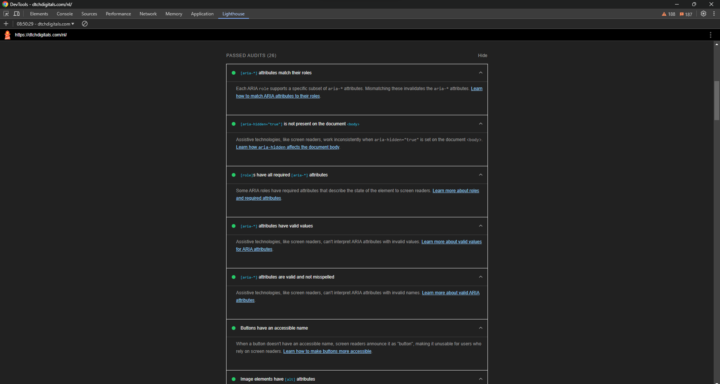
Task: Open 'Learn how aria-hidden affects the document body' link
Action: click(x=287, y=147)
